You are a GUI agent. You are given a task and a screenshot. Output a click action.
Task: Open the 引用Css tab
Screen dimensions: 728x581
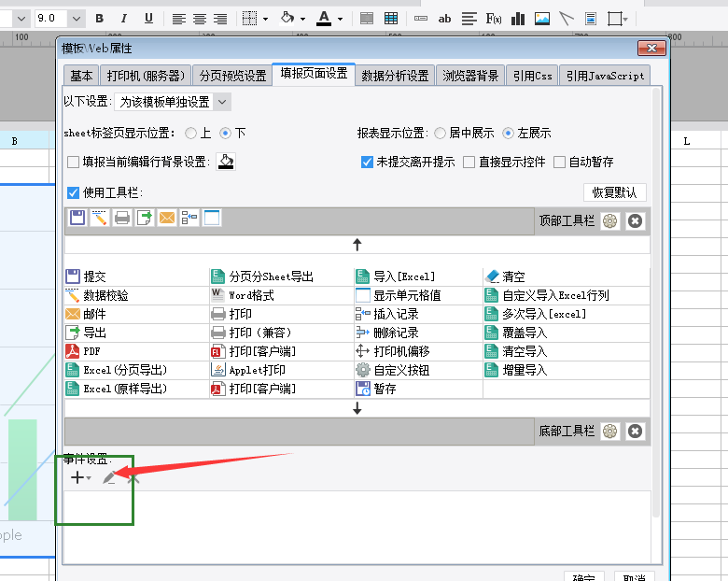533,76
